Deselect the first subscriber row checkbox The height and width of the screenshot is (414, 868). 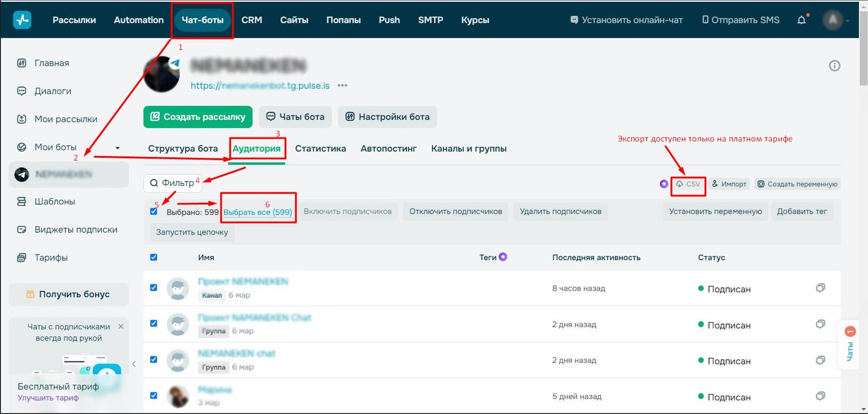154,288
